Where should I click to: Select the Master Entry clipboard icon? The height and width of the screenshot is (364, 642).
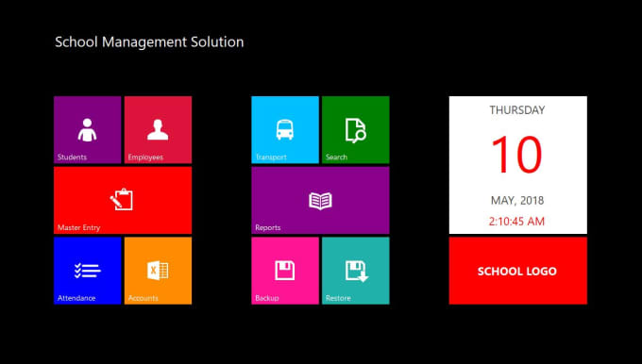[x=122, y=200]
